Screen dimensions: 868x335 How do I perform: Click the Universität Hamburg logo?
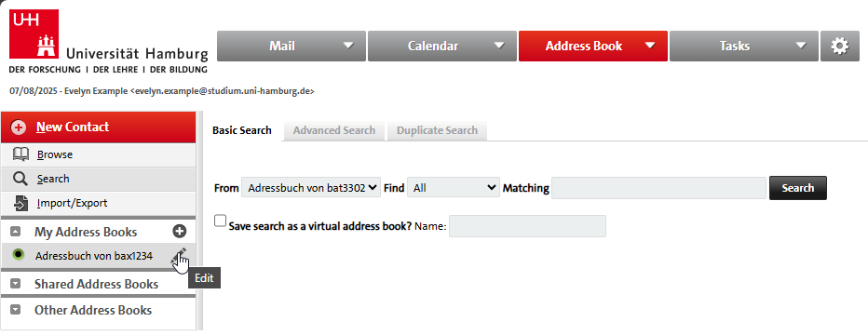pyautogui.click(x=108, y=42)
